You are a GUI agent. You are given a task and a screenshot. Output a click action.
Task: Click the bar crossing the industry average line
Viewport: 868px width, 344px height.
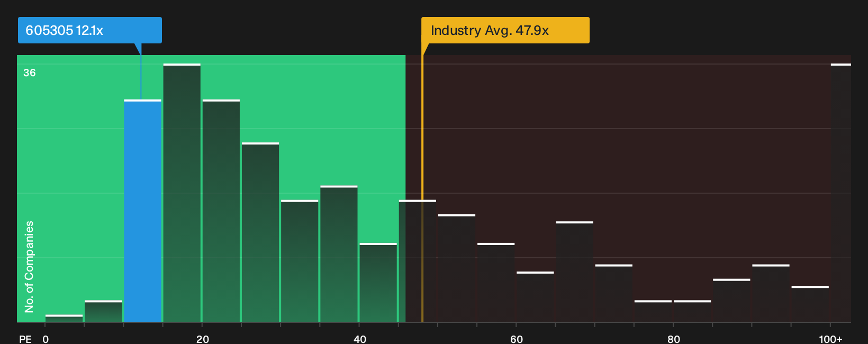click(x=418, y=261)
